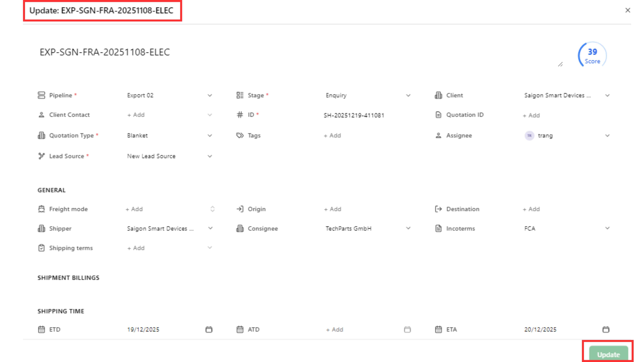Open the Stage dropdown showing Enquiry
Image resolution: width=644 pixels, height=362 pixels.
pos(408,95)
